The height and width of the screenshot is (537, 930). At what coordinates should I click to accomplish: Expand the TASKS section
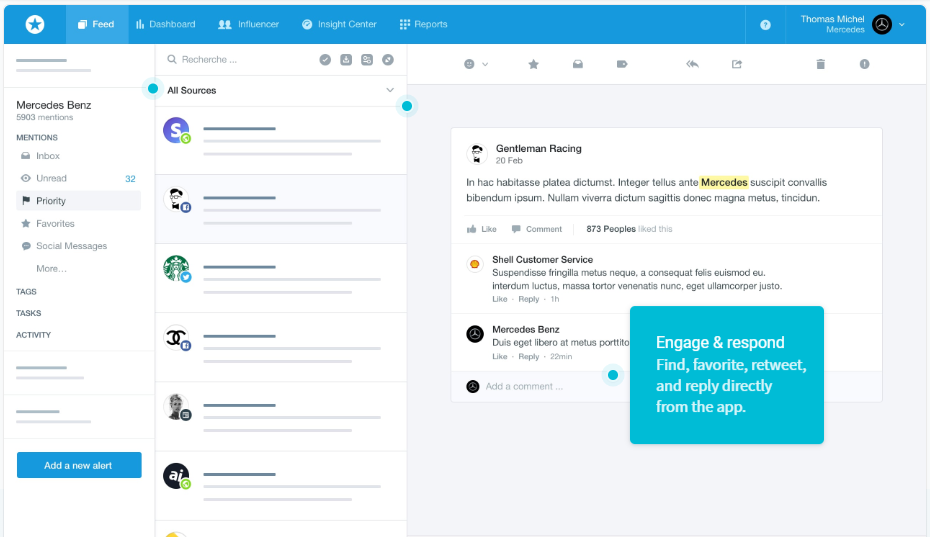(28, 313)
